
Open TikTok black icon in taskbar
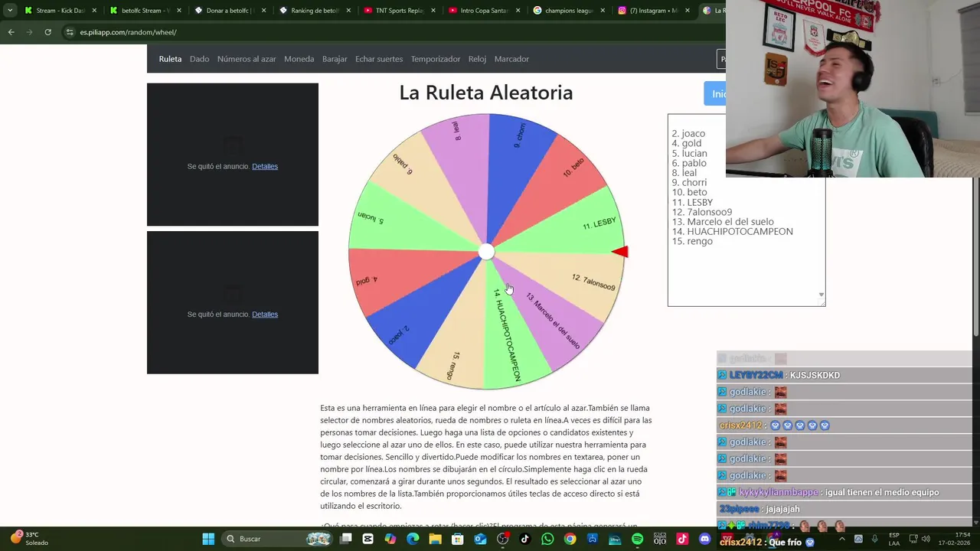point(525,539)
